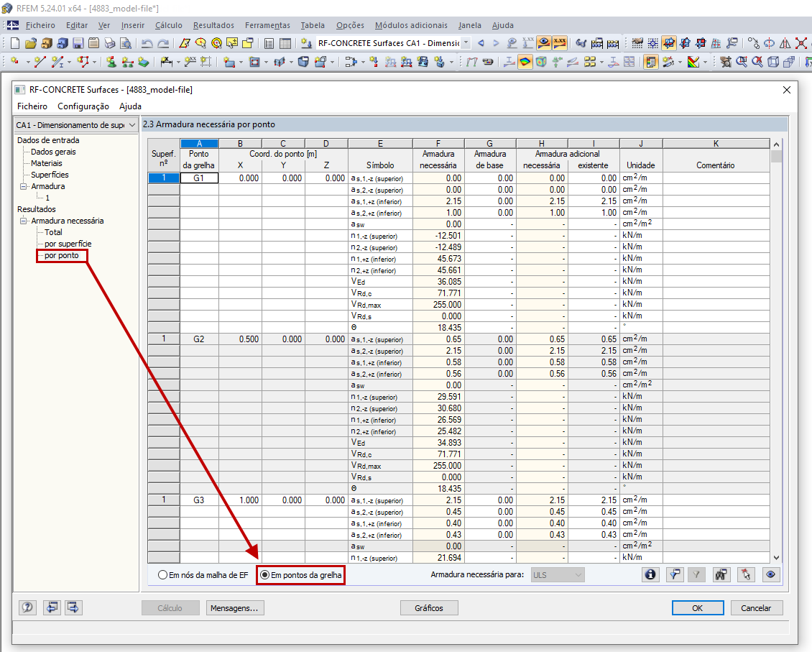Open the 'Armadura necessária para' ULS dropdown
This screenshot has height=652, width=812.
click(558, 575)
